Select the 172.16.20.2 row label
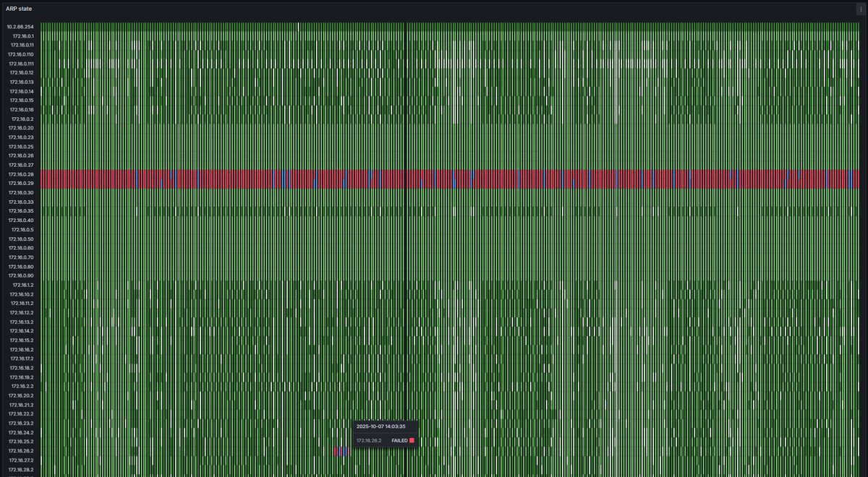868x477 pixels. [x=22, y=396]
